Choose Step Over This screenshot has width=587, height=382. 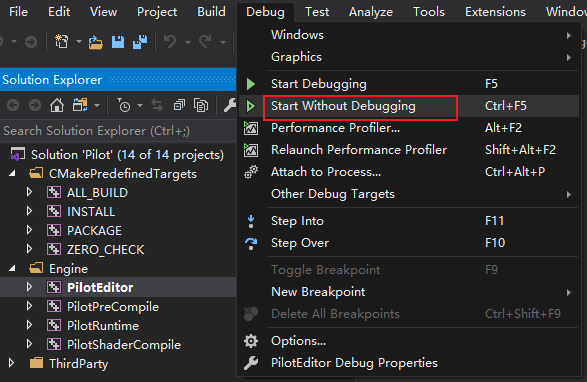coord(408,243)
